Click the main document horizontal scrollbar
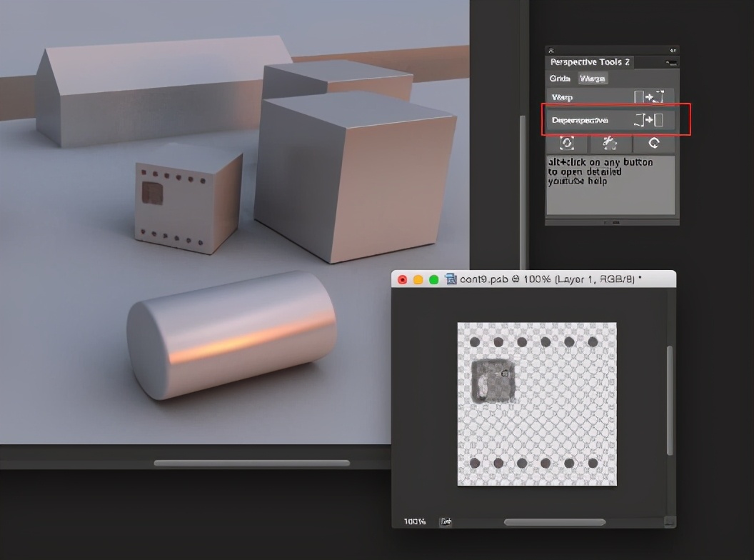 click(x=251, y=463)
